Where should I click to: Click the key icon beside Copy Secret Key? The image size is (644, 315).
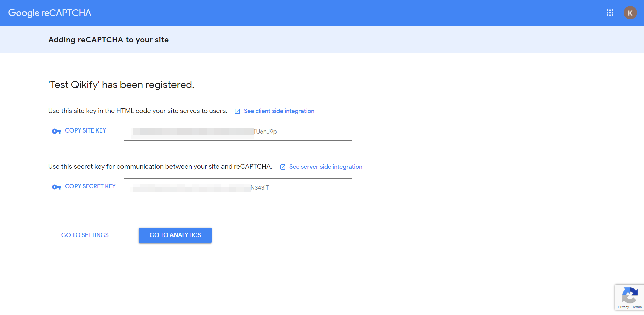tap(57, 187)
